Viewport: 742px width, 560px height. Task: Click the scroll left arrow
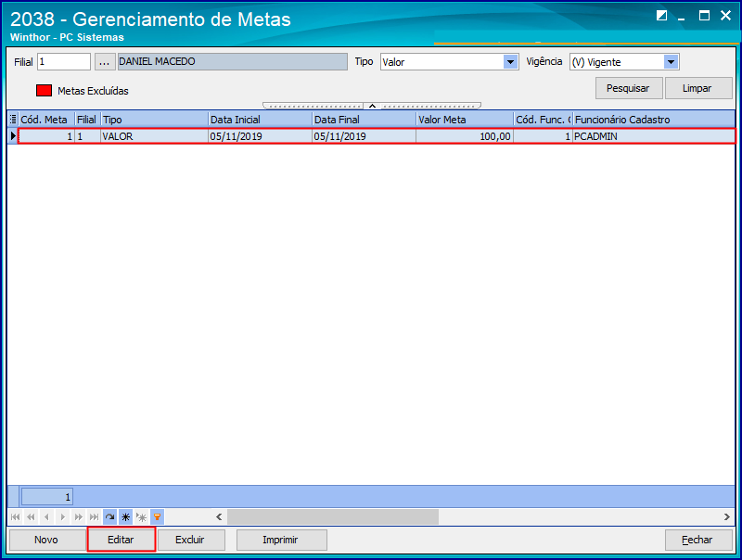[x=219, y=517]
